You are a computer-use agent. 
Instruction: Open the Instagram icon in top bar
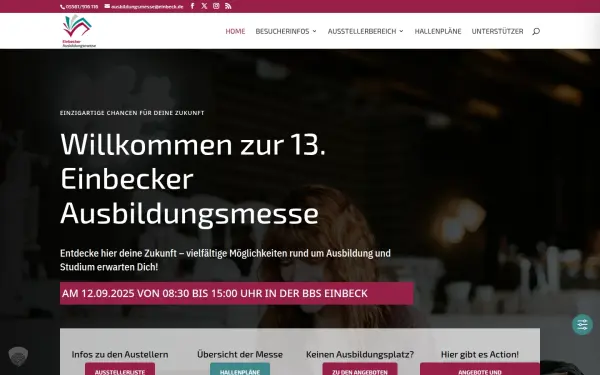tap(216, 6)
